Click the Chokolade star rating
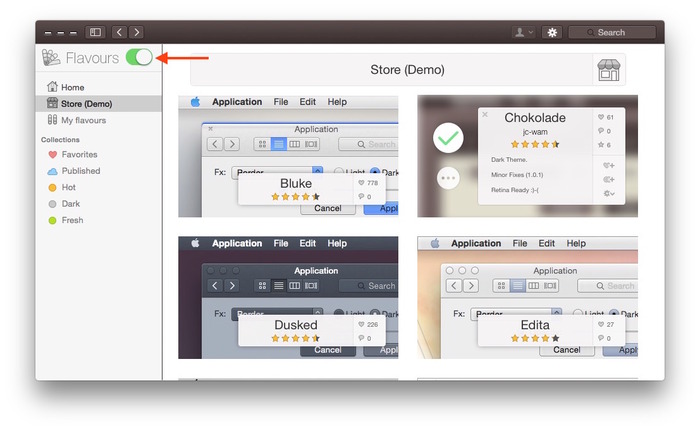This screenshot has width=700, height=431. (x=535, y=144)
